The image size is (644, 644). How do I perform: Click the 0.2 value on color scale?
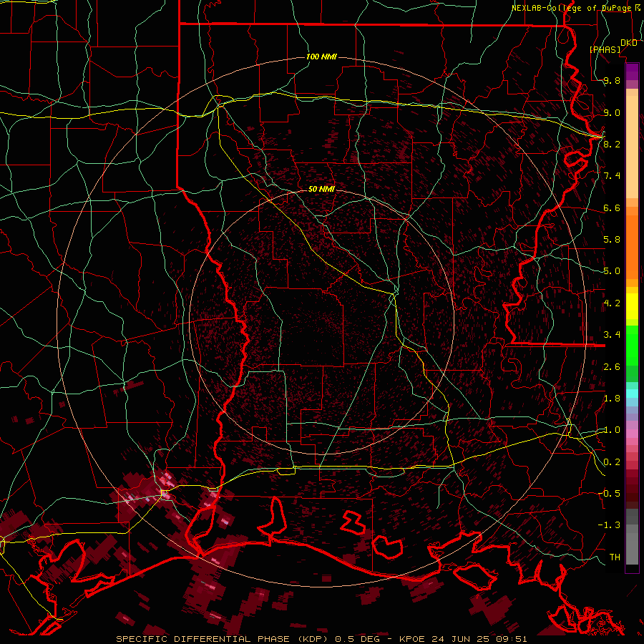(612, 462)
